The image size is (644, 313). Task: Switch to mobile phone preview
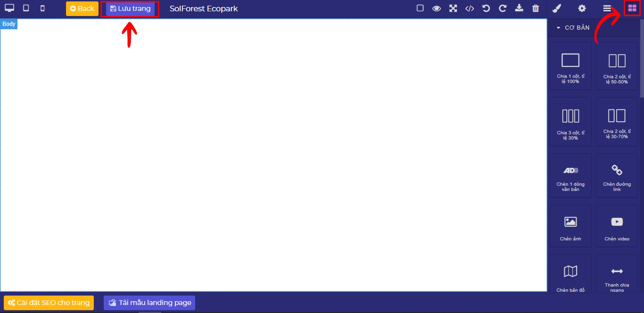42,8
